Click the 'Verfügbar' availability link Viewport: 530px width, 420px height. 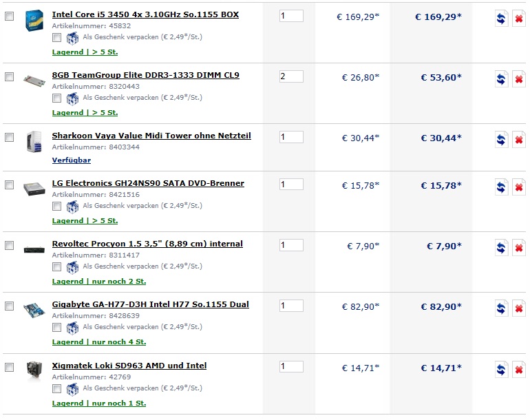coord(72,160)
